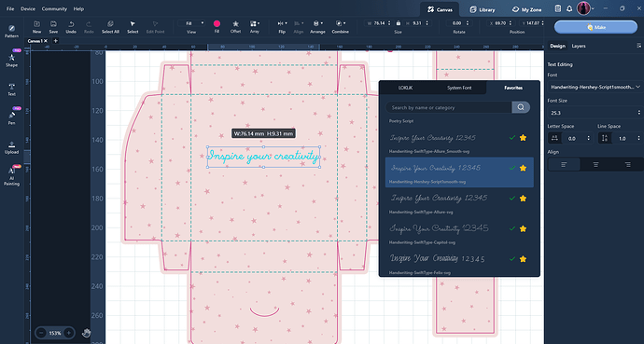Select the Pen tool in sidebar
The height and width of the screenshot is (344, 644).
(x=11, y=117)
